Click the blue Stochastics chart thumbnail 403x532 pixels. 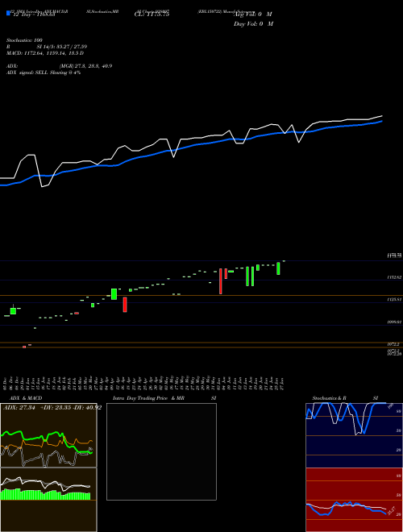point(354,435)
